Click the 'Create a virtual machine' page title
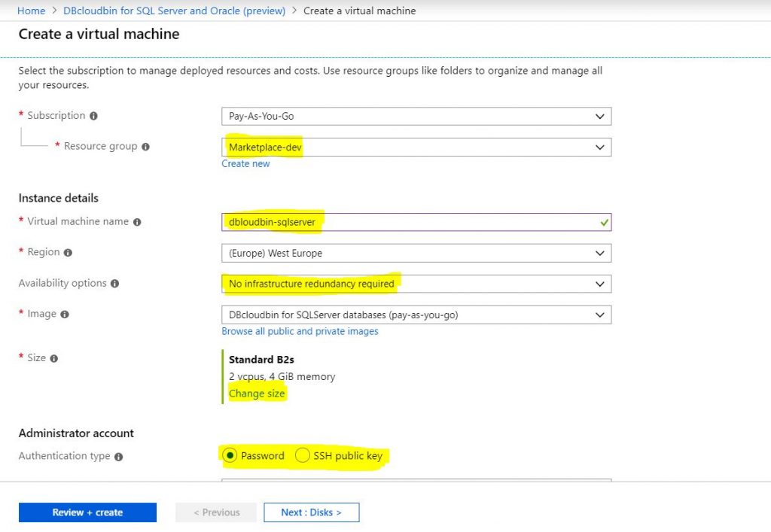Viewport: 771px width, 532px height. (99, 34)
